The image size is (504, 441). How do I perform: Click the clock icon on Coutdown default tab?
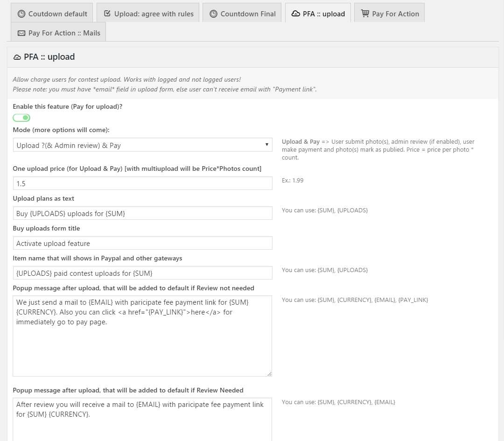point(21,14)
